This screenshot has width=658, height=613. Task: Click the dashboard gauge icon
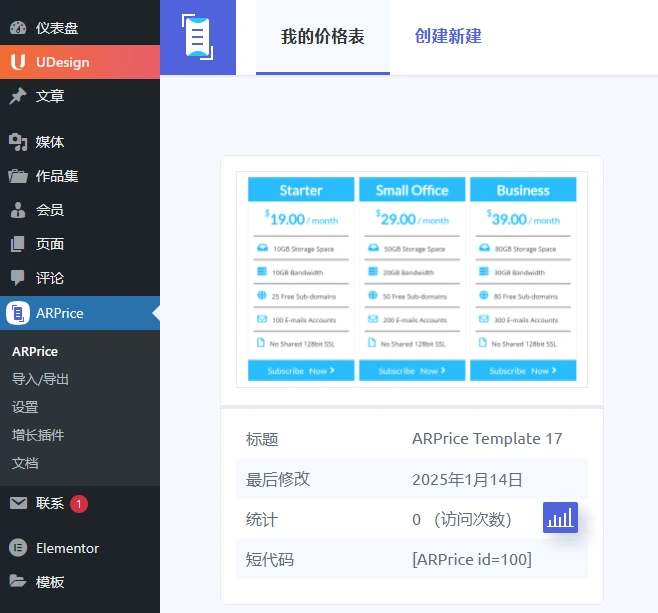click(18, 28)
